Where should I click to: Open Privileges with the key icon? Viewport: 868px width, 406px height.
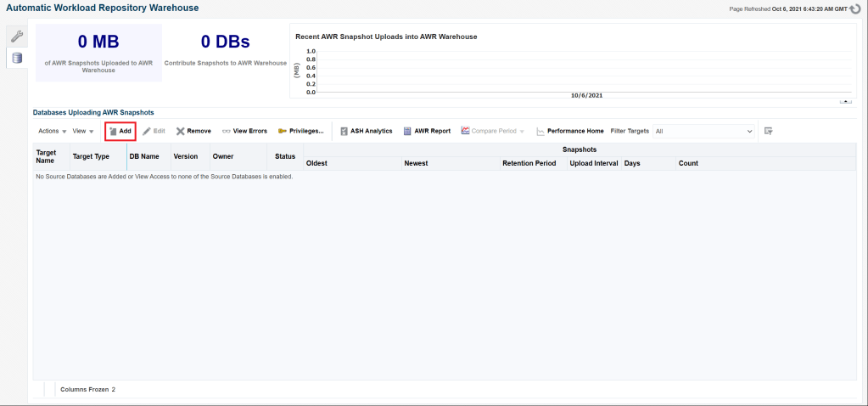pyautogui.click(x=301, y=132)
